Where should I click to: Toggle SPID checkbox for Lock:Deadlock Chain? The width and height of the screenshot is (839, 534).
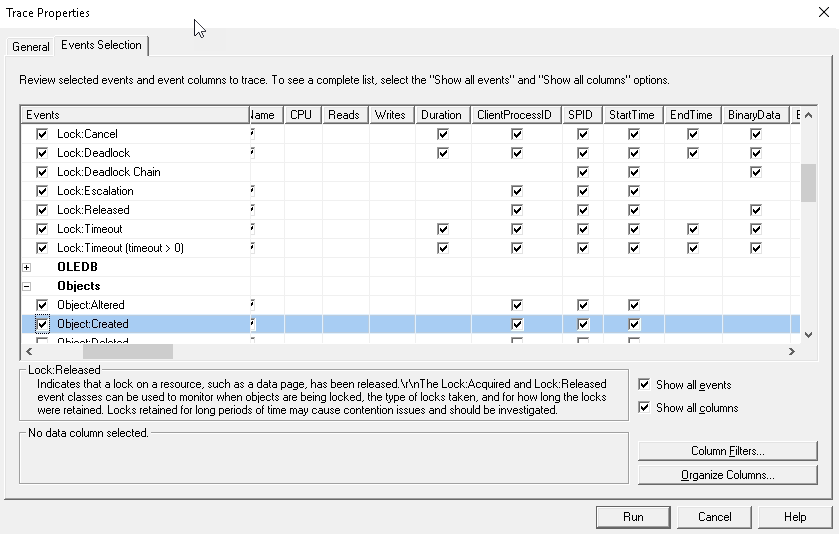[583, 172]
